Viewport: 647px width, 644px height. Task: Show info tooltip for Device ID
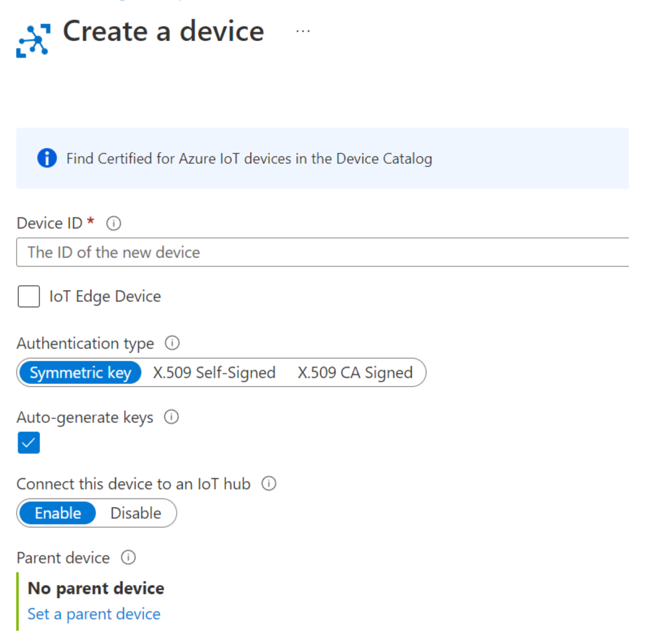coord(113,223)
